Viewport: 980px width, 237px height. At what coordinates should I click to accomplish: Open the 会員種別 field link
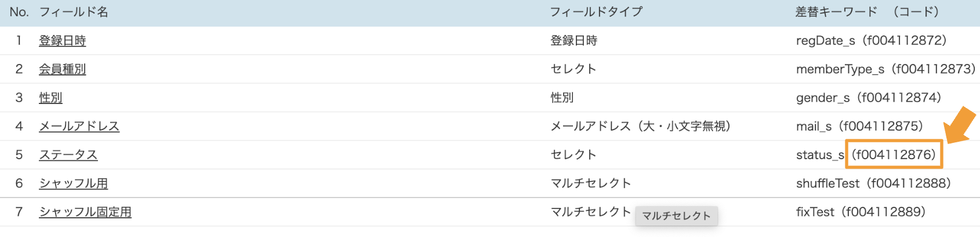click(x=62, y=69)
